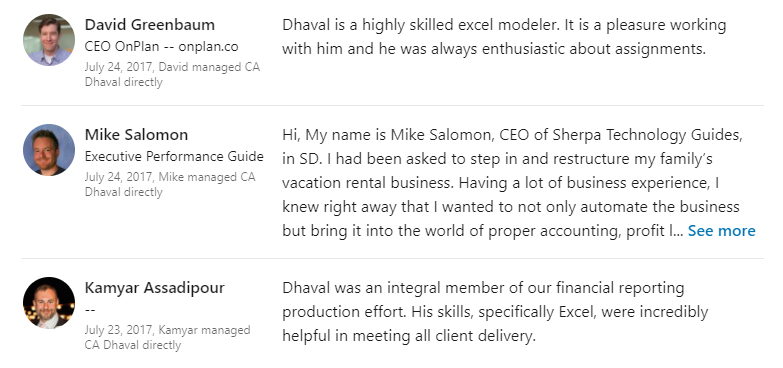
Task: Click the dashes headline under Kamyar Assadipour
Action: [90, 310]
